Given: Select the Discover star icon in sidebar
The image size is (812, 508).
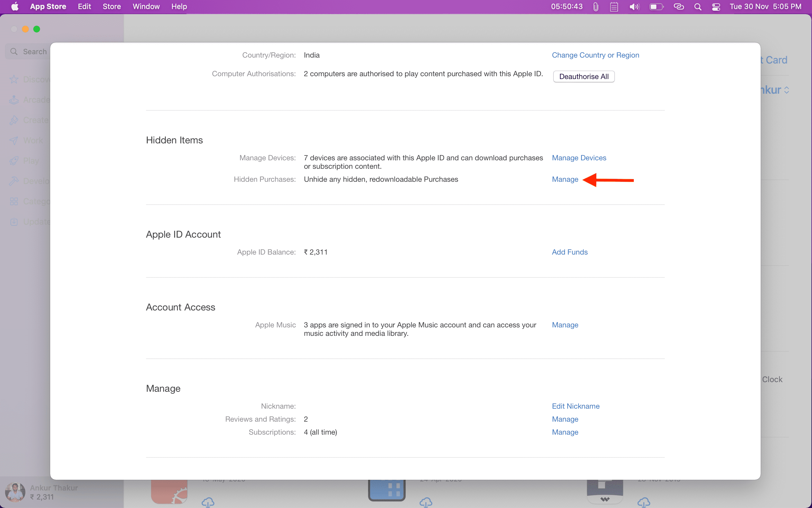Looking at the screenshot, I should 14,79.
